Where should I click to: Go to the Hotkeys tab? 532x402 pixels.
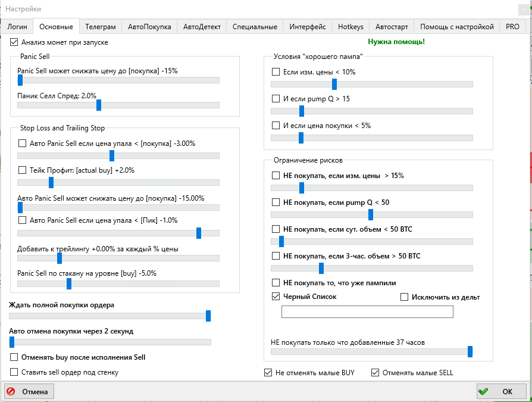point(350,27)
